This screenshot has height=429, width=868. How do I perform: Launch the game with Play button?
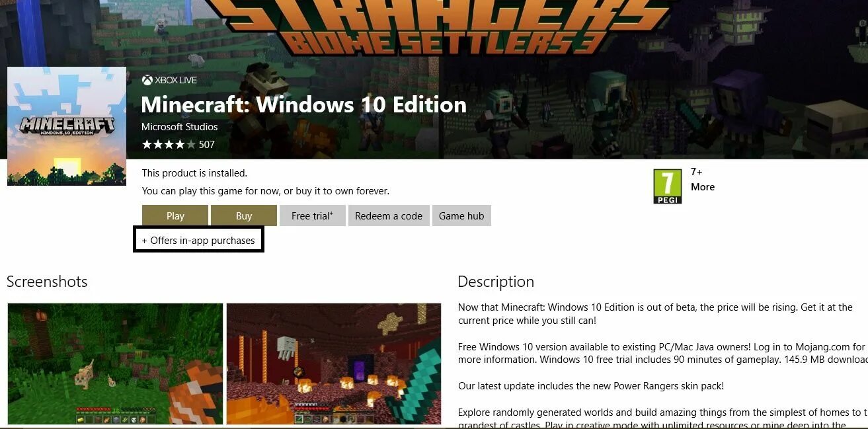tap(175, 215)
